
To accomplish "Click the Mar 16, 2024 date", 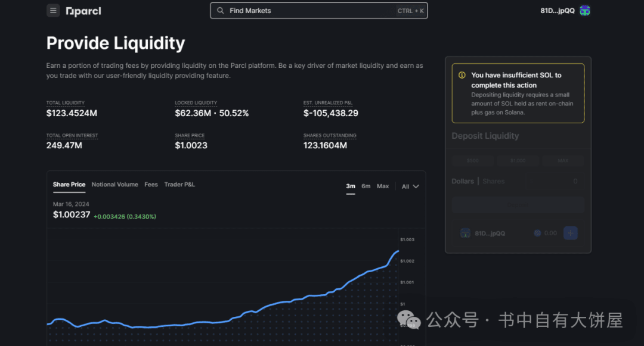I will click(71, 204).
